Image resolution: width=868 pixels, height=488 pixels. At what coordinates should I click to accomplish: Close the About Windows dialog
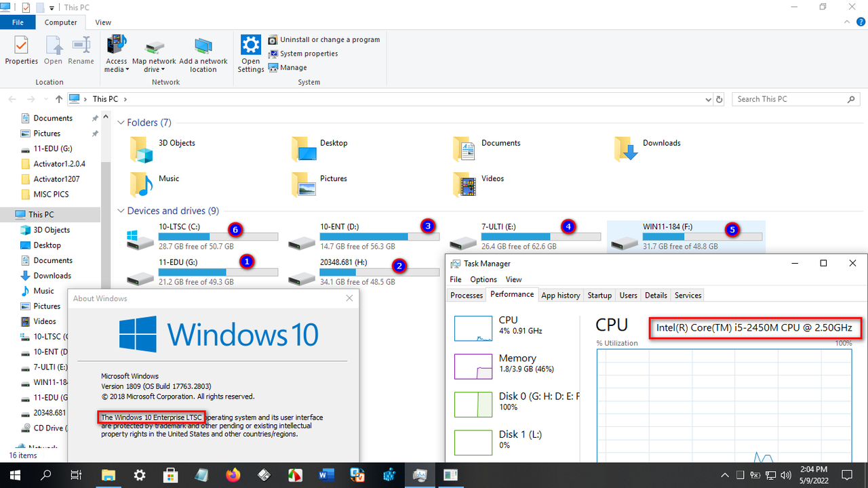[x=349, y=298]
